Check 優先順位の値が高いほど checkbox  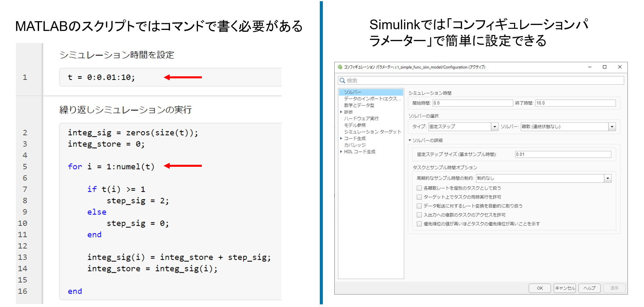[419, 224]
